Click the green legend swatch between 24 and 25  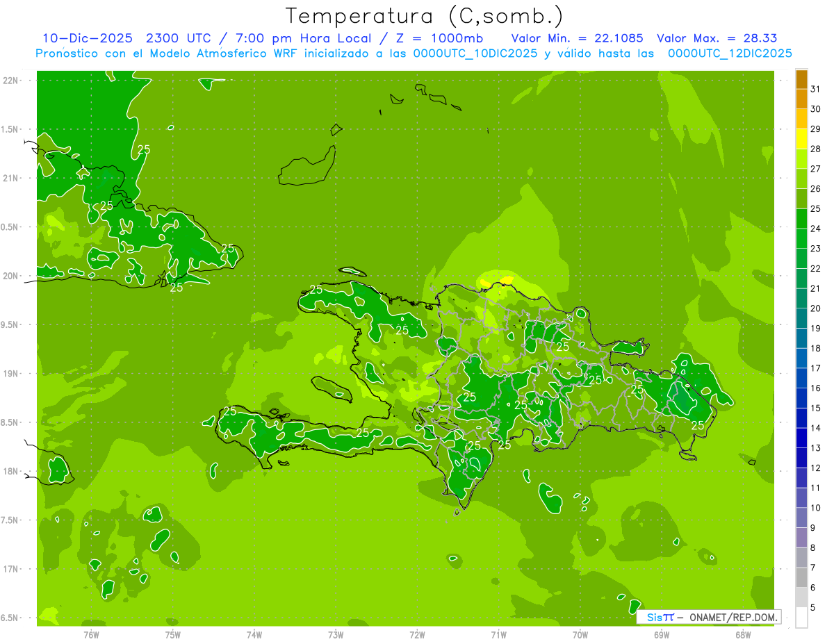(801, 219)
